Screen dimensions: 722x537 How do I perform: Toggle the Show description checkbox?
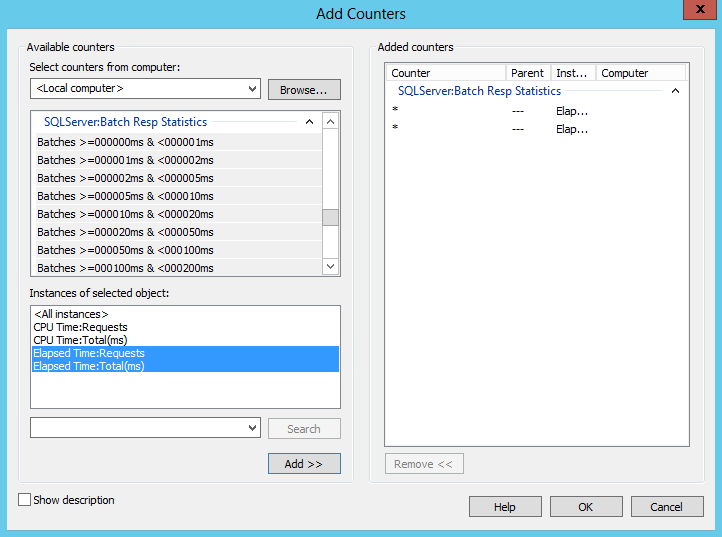point(24,500)
